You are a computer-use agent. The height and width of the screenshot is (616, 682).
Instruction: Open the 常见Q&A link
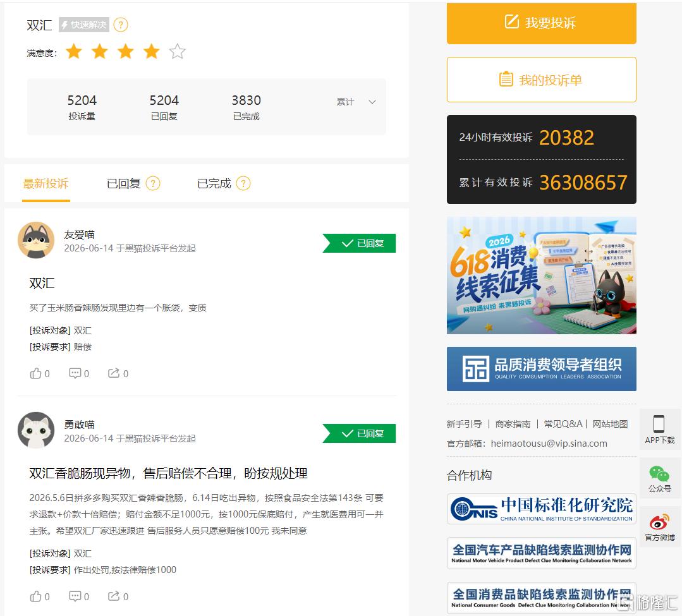click(x=563, y=424)
